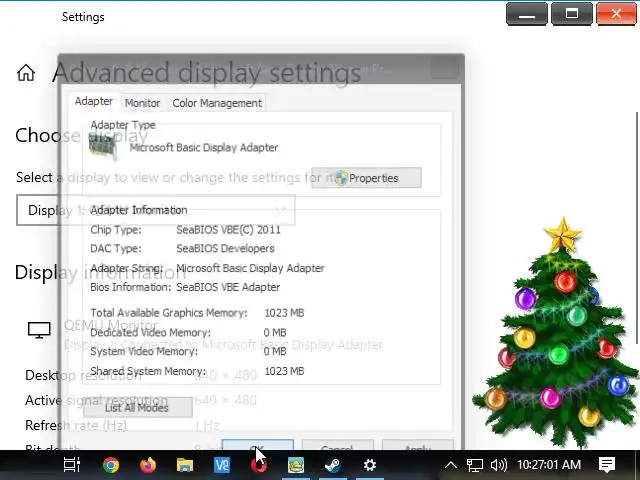Open the Action Center notifications icon
This screenshot has height=480, width=640.
[x=607, y=464]
